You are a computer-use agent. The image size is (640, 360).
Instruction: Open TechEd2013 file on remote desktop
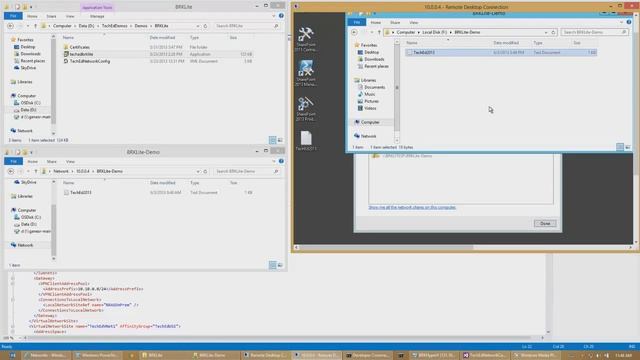point(306,141)
